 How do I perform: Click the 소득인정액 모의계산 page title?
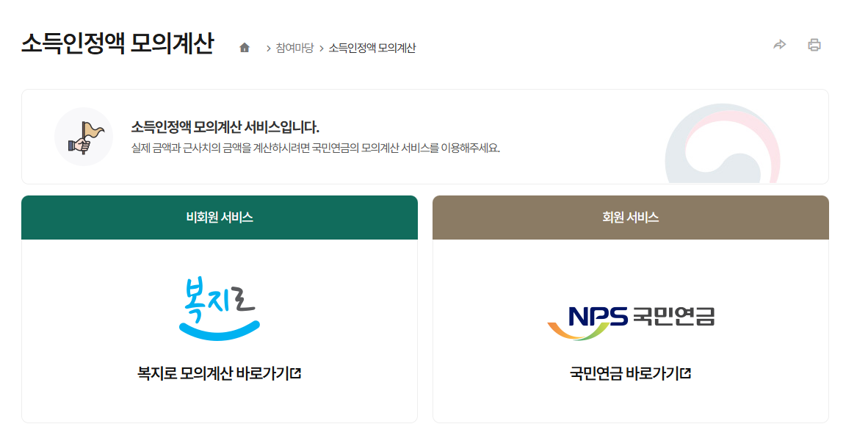pyautogui.click(x=117, y=44)
